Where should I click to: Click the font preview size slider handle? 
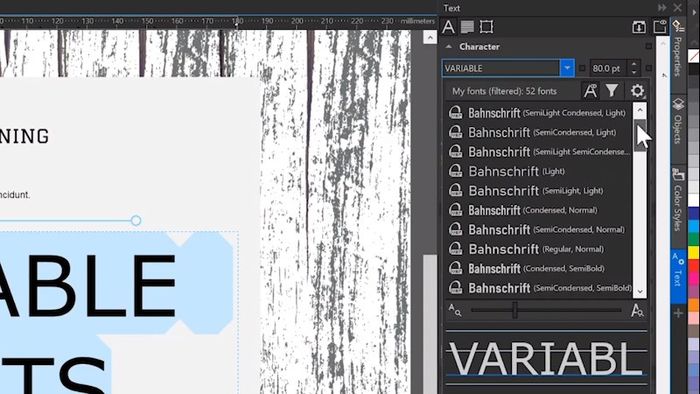click(515, 310)
